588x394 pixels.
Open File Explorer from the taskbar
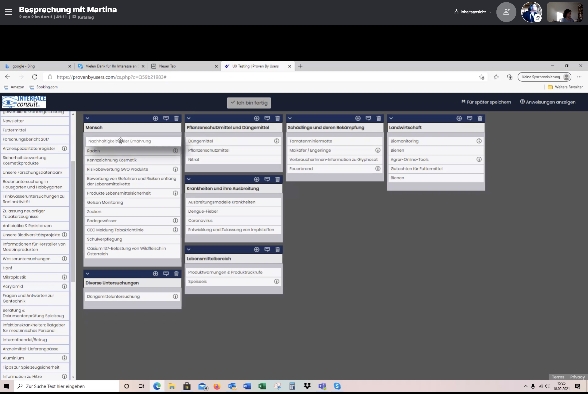pos(172,386)
